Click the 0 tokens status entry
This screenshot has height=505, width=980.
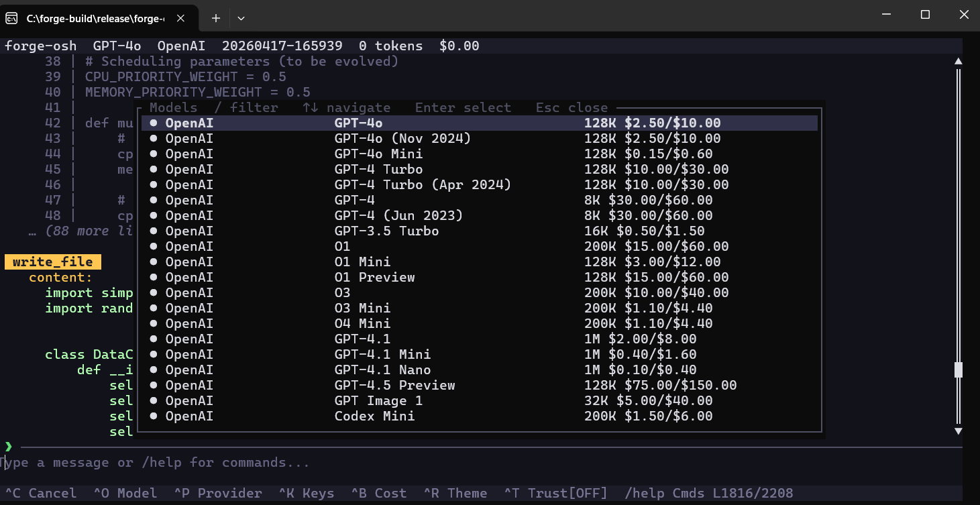point(391,46)
